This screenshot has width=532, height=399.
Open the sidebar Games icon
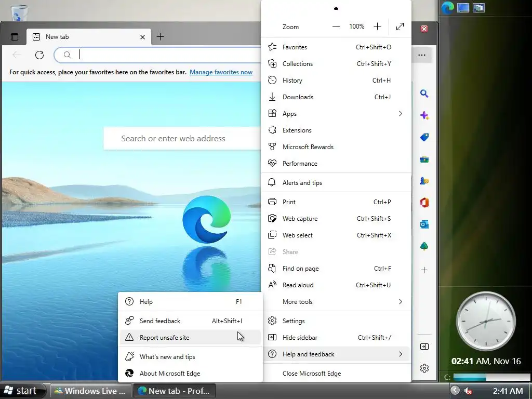(424, 181)
